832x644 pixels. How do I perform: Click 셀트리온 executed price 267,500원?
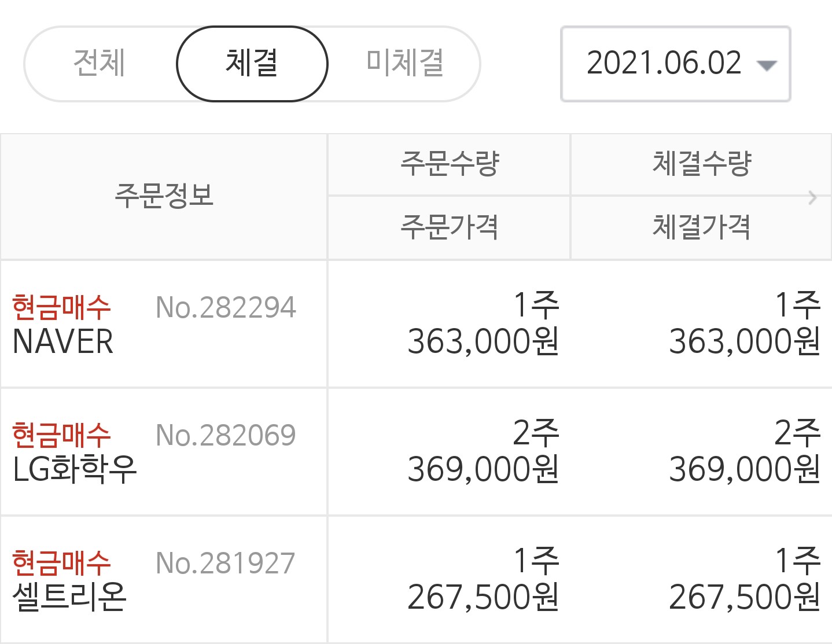[x=745, y=597]
